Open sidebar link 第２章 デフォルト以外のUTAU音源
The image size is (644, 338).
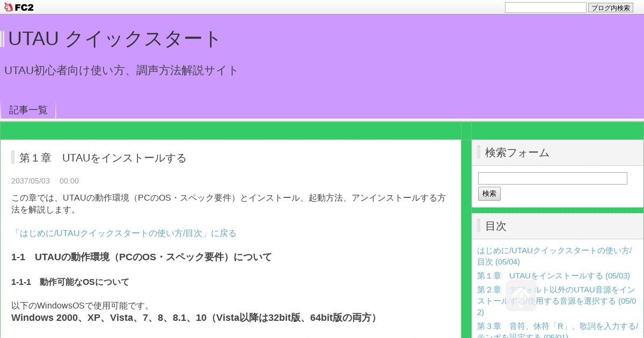pos(557,301)
